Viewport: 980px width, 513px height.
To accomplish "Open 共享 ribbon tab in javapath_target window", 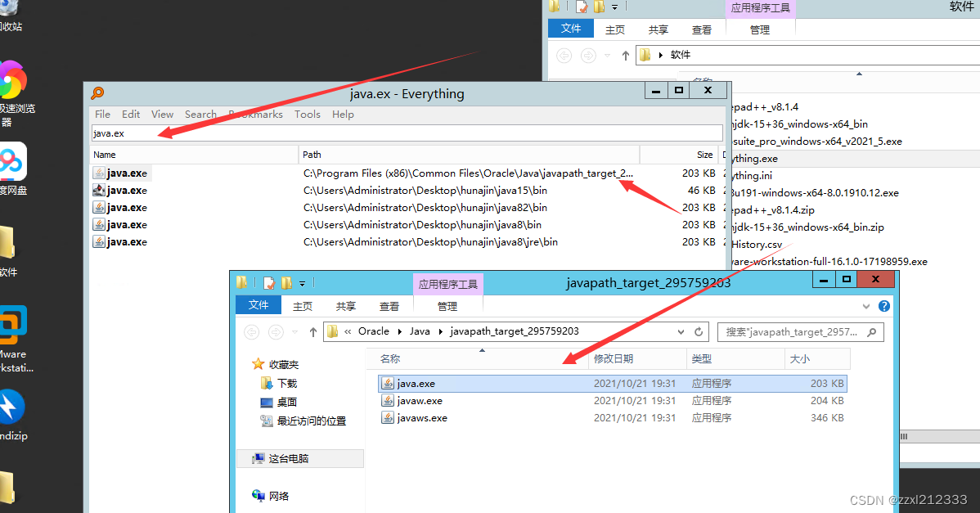I will pyautogui.click(x=346, y=306).
